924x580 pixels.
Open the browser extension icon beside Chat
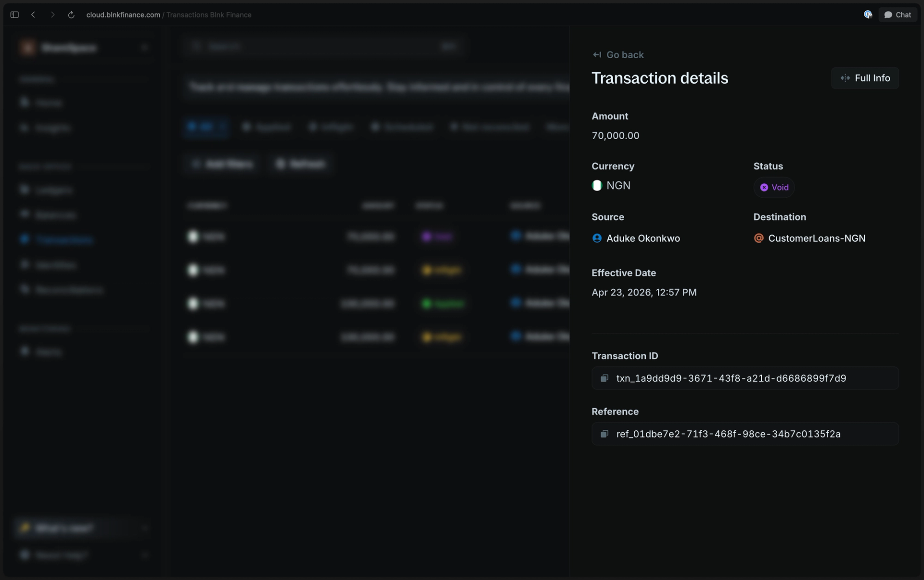click(x=868, y=15)
